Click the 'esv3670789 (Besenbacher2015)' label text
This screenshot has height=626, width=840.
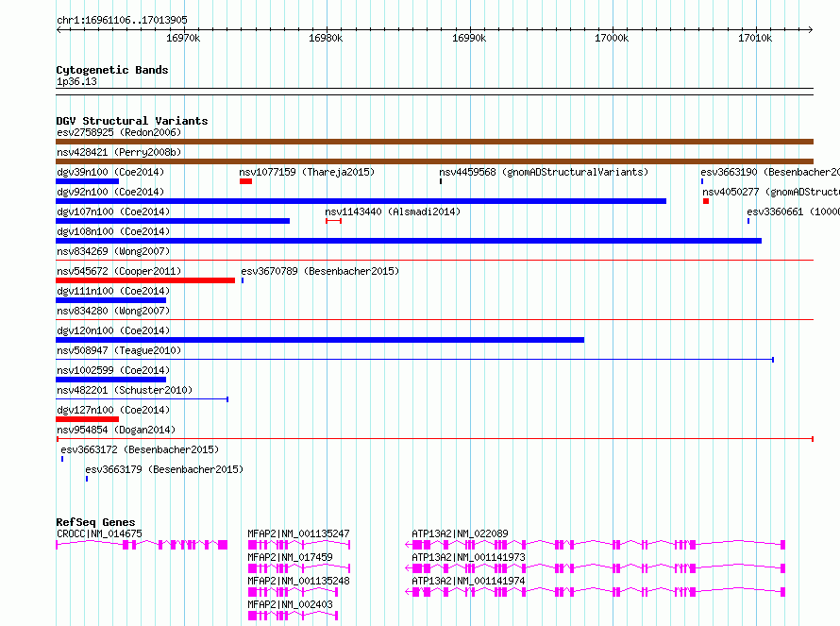pyautogui.click(x=320, y=271)
